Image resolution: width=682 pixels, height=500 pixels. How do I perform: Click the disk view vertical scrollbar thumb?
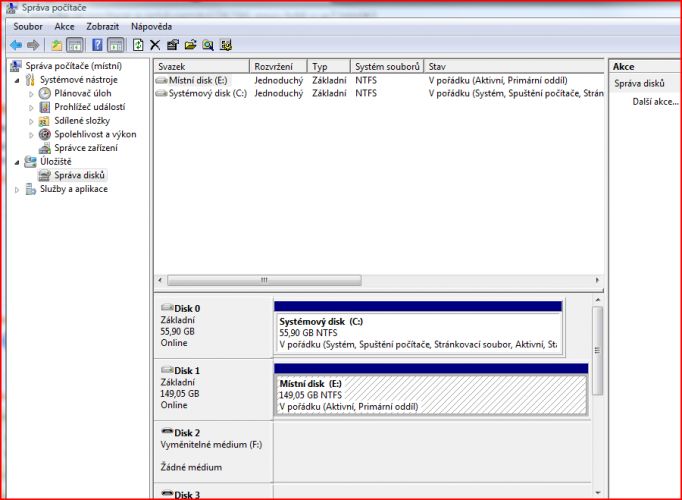(x=598, y=350)
